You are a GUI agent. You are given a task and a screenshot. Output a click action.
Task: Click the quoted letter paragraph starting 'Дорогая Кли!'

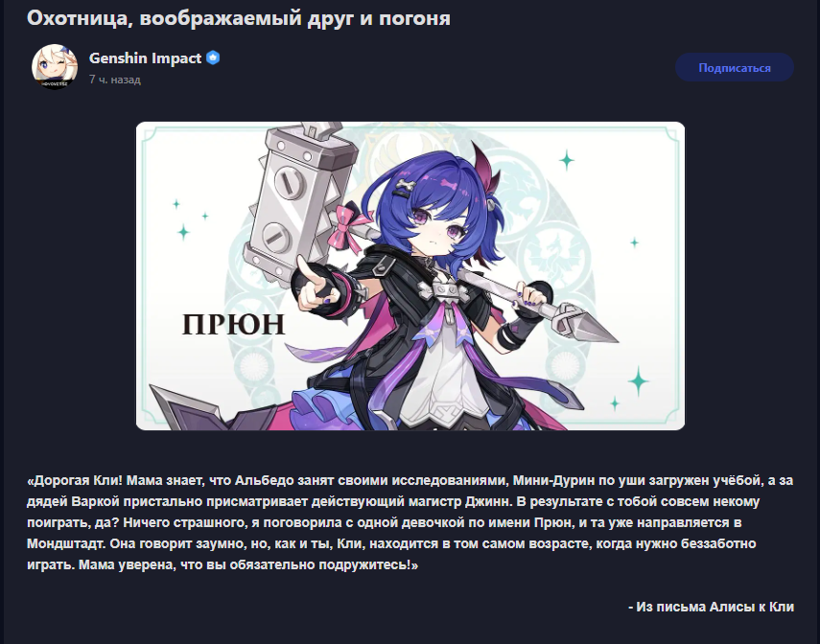410,522
